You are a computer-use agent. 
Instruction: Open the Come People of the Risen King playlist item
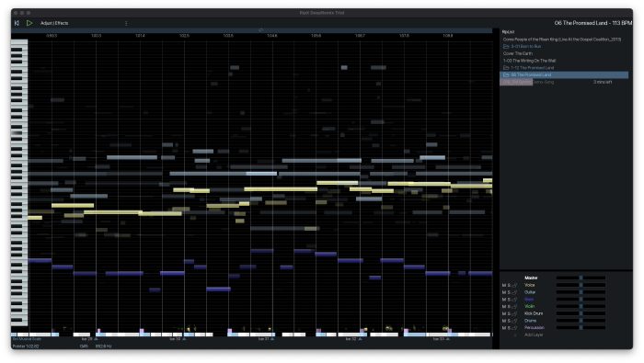562,40
